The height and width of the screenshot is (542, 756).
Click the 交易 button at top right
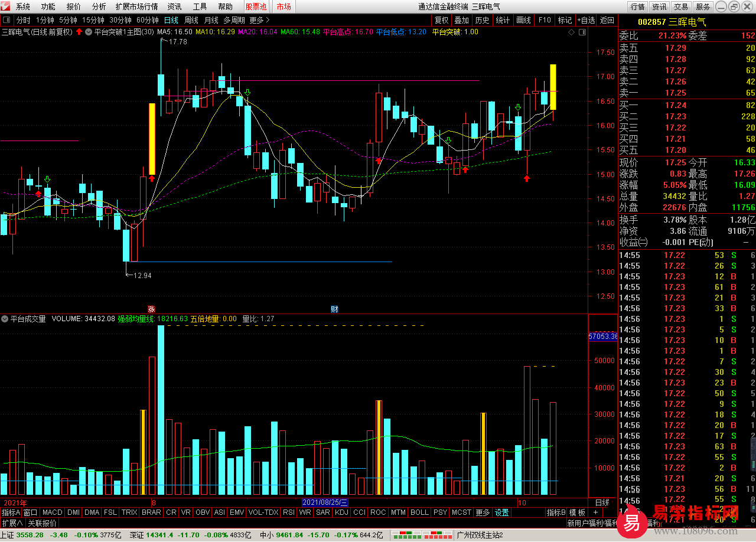tap(681, 6)
